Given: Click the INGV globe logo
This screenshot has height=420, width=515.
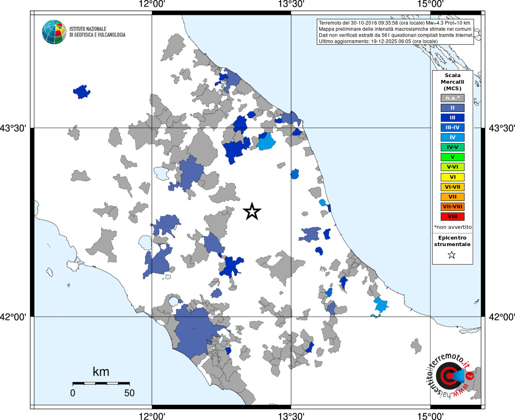Looking at the screenshot, I should pos(54,32).
